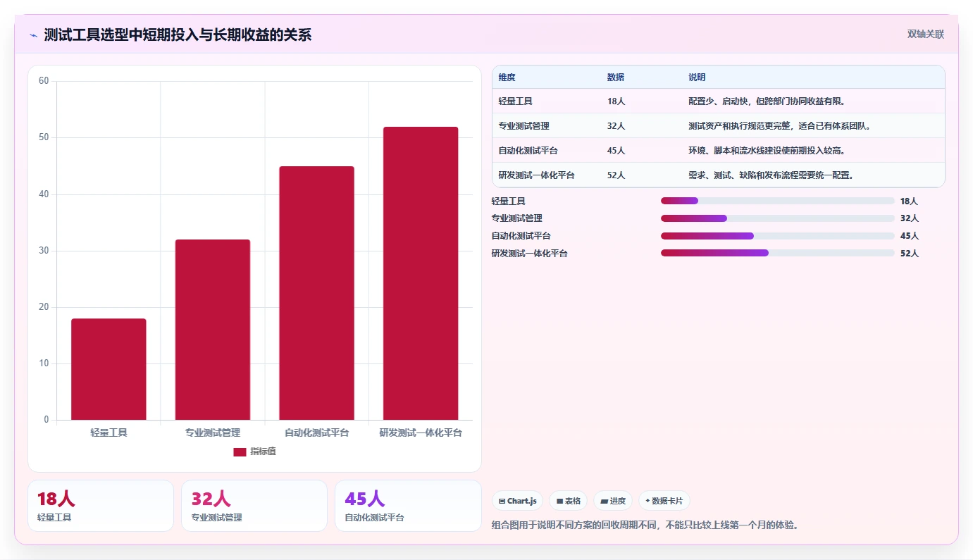Click the 表格 tag chip
This screenshot has width=973, height=560.
(569, 501)
